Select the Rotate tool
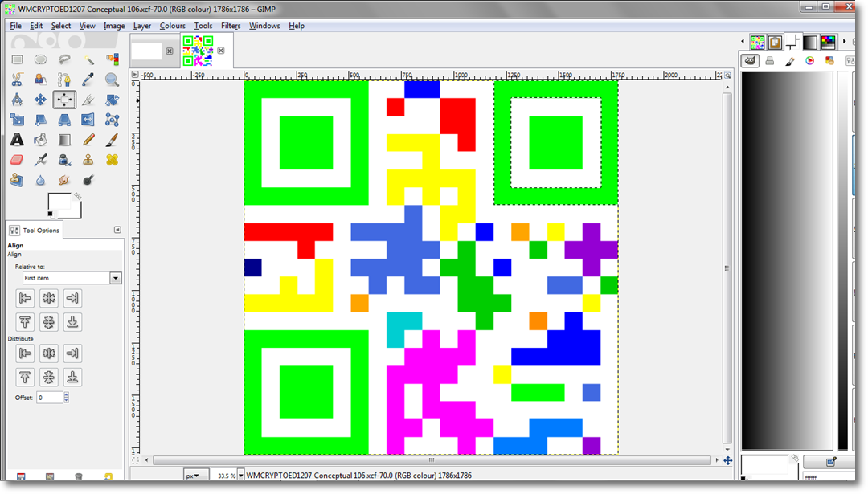The height and width of the screenshot is (494, 868). point(113,100)
